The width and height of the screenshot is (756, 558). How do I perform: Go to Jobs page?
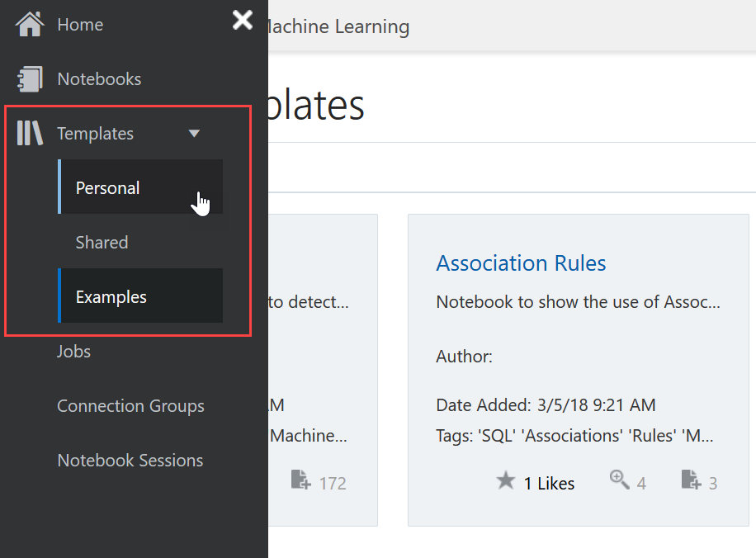coord(73,352)
